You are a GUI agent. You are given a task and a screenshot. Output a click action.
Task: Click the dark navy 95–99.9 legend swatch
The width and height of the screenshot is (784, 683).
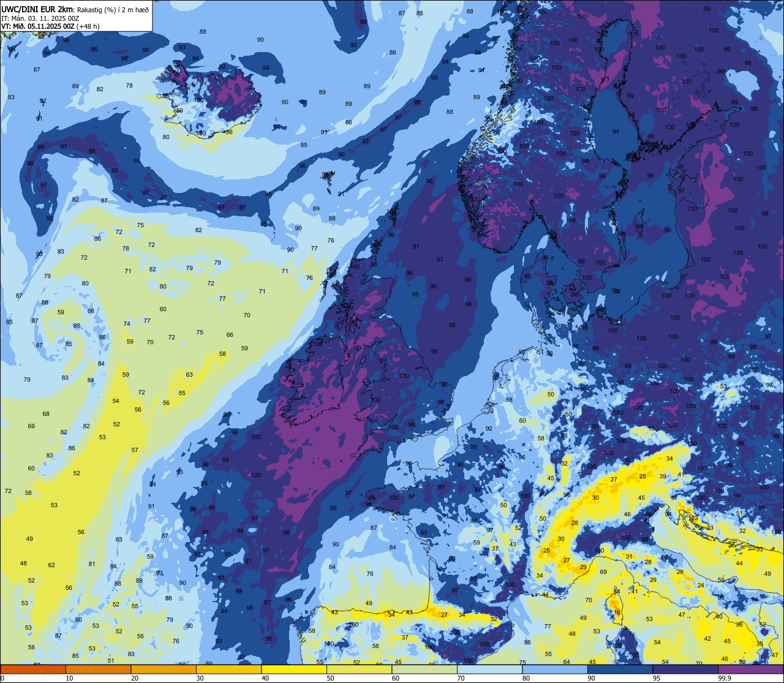685,669
